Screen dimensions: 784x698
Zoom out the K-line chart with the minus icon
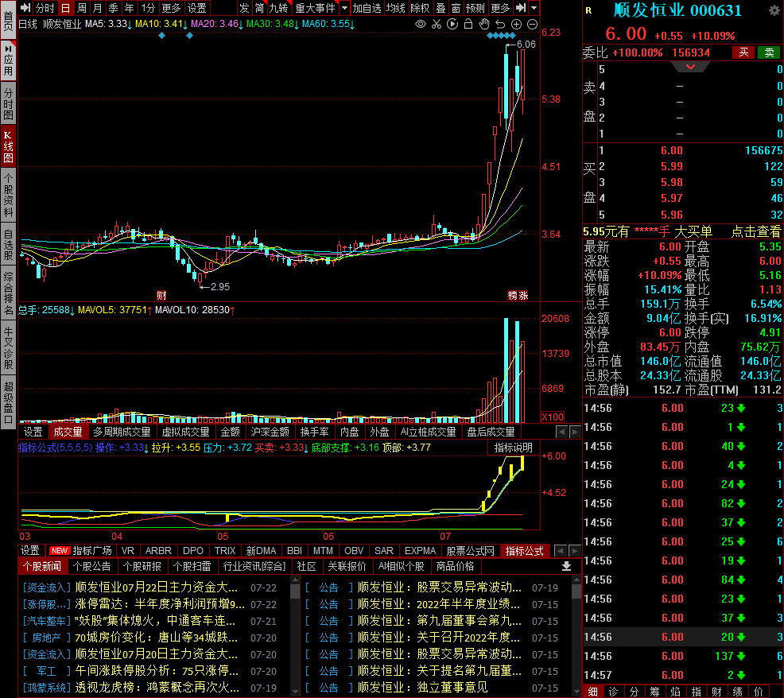point(533,24)
